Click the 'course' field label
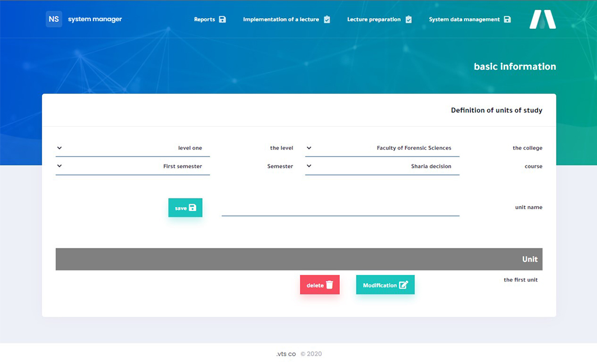This screenshot has height=364, width=597. [534, 166]
